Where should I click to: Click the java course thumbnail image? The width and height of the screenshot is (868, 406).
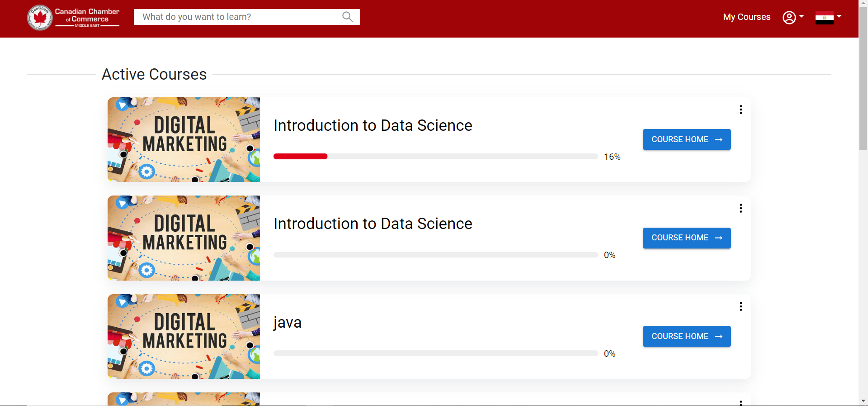184,336
